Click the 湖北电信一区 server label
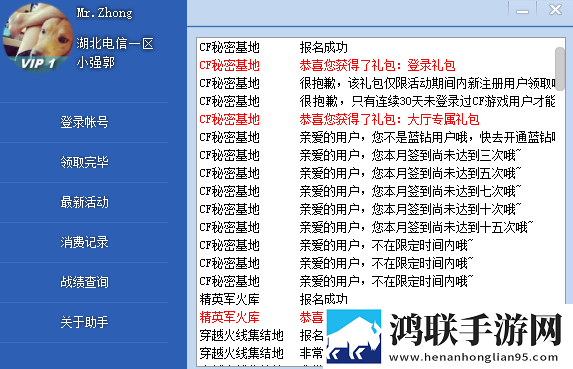573x369 pixels. pos(115,43)
